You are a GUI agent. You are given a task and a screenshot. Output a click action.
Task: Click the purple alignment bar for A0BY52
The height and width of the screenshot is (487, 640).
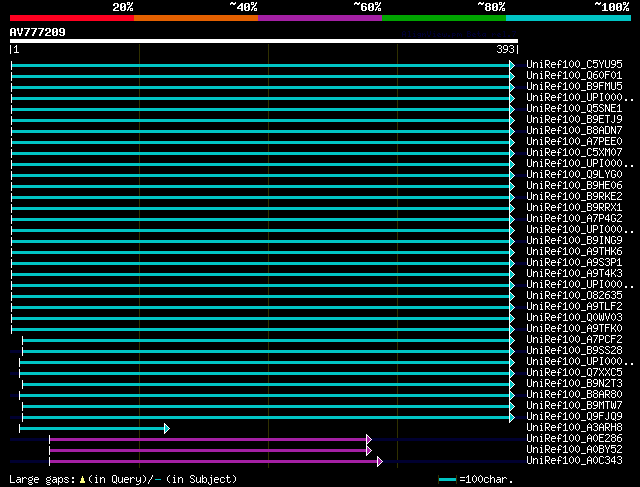(x=211, y=450)
